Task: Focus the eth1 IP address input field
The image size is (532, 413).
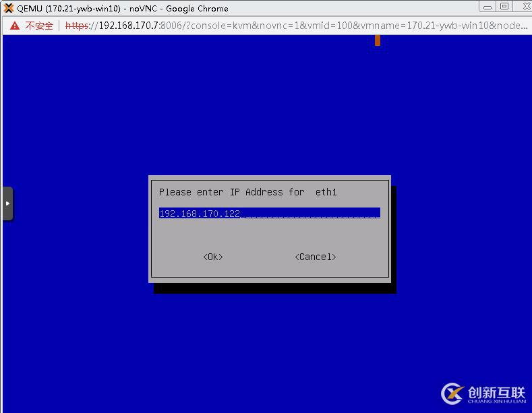Action: (270, 214)
